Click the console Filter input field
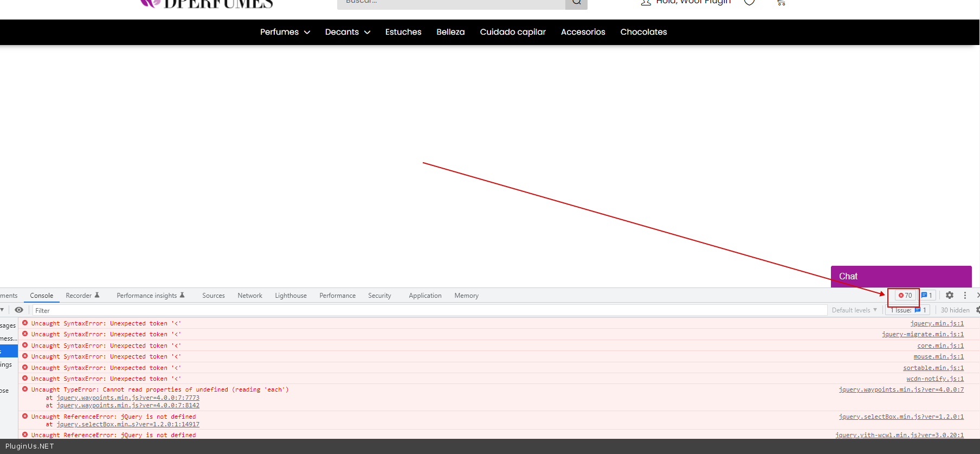This screenshot has height=454, width=980. point(428,310)
